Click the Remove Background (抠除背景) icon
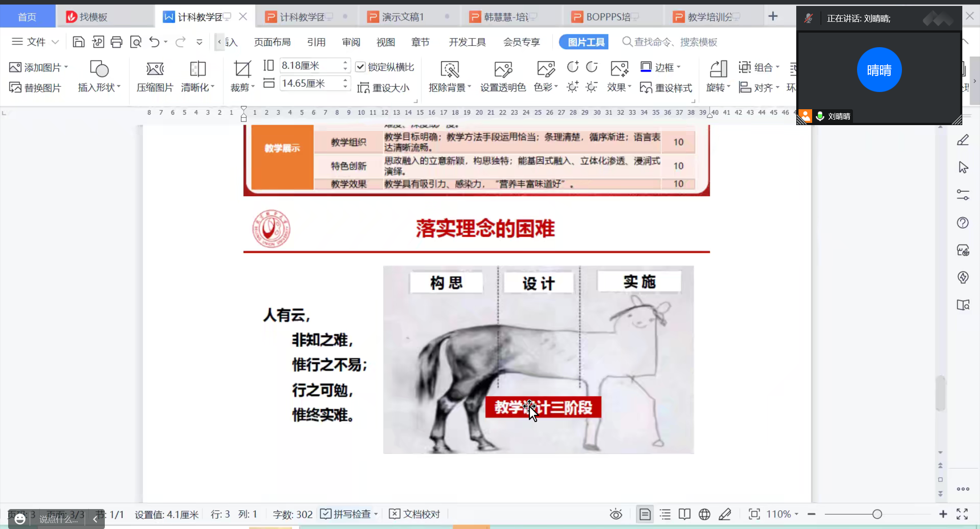Screen dimensions: 980x529 tap(450, 69)
